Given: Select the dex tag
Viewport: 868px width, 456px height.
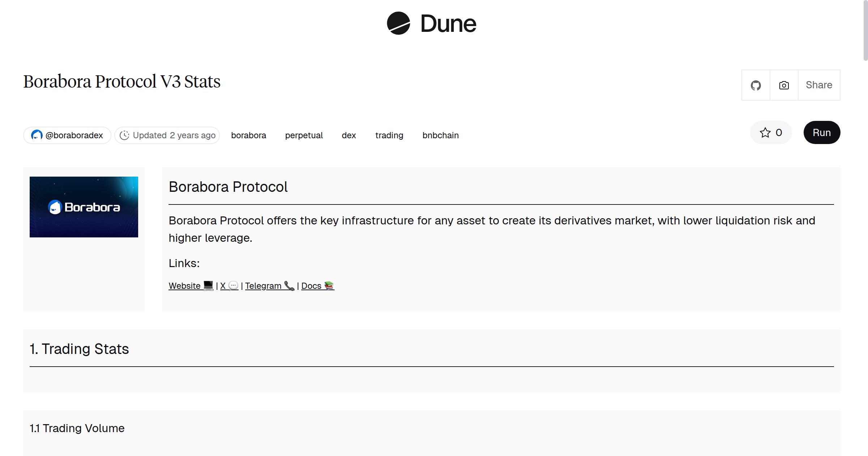Looking at the screenshot, I should coord(349,135).
